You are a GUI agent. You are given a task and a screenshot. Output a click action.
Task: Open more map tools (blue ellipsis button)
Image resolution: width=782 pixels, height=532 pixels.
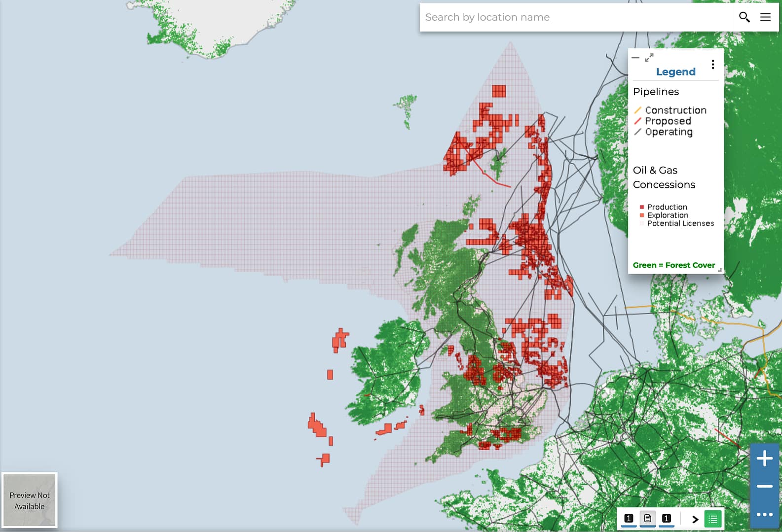(764, 514)
